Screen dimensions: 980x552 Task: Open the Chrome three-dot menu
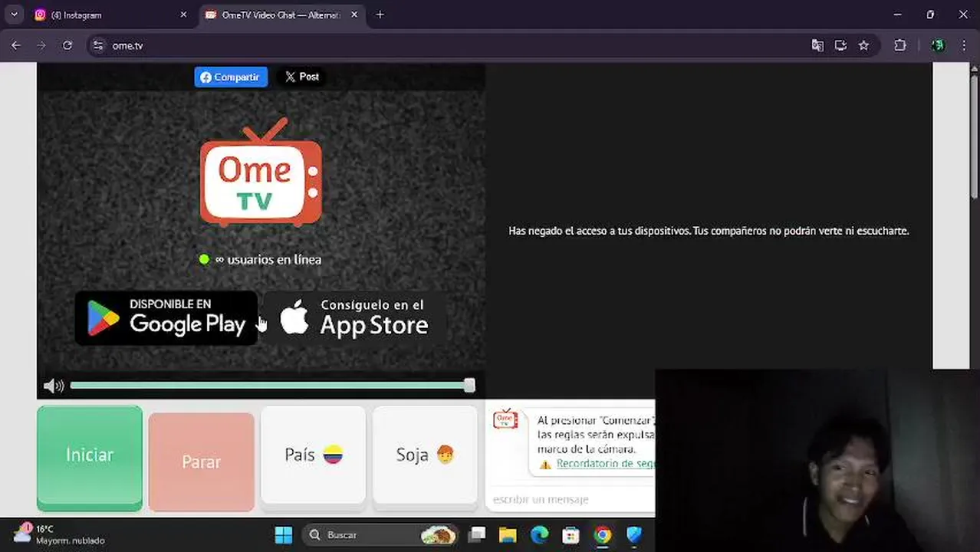pos(964,45)
